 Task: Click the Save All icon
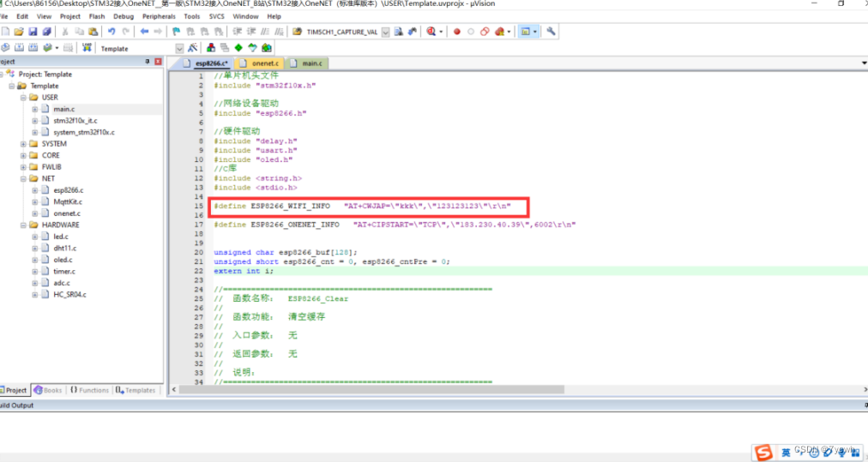tap(47, 32)
